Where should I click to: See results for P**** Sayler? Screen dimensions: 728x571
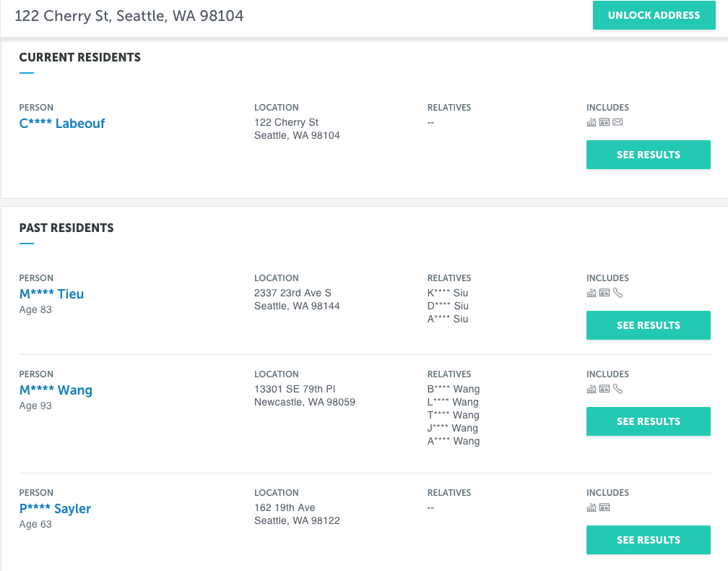[x=648, y=540]
